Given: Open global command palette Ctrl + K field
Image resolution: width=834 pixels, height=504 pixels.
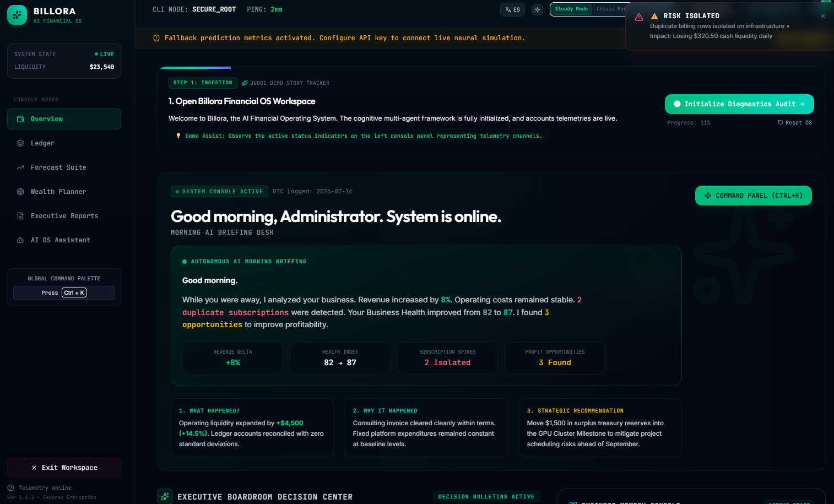Looking at the screenshot, I should [64, 292].
